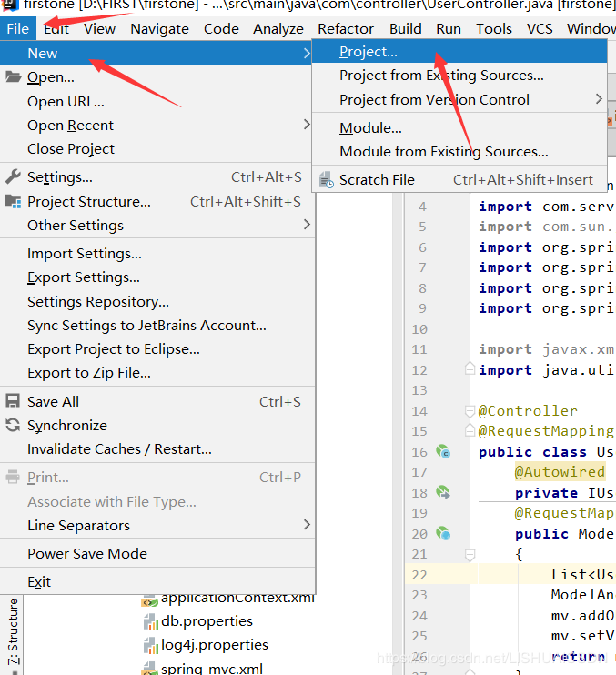This screenshot has height=675, width=616.
Task: Expand the New submenu arrow
Action: tap(307, 54)
